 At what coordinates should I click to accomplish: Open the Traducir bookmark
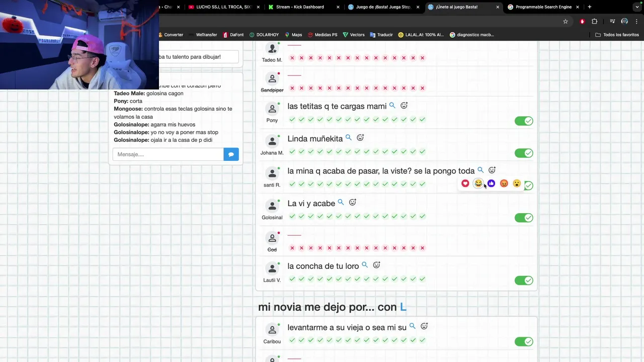(381, 35)
